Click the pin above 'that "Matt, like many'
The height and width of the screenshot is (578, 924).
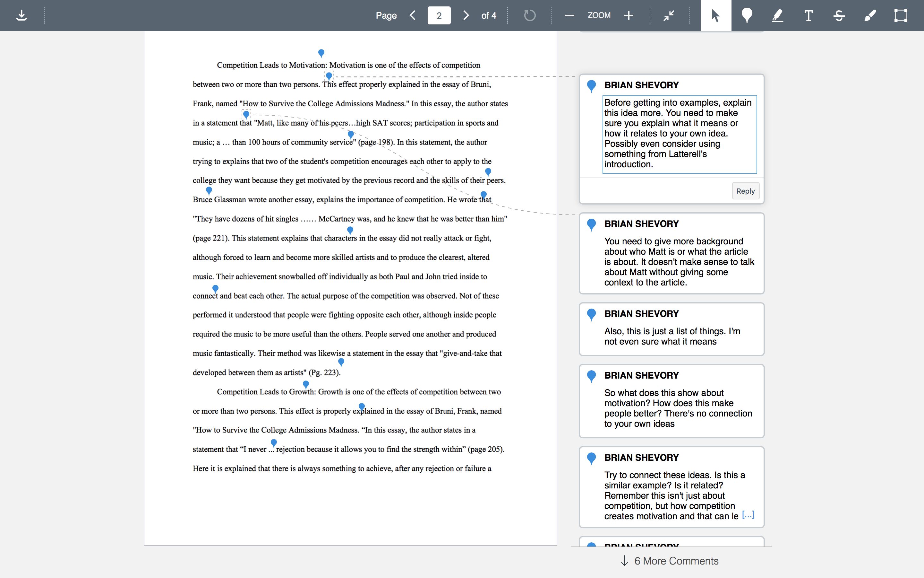tap(246, 114)
